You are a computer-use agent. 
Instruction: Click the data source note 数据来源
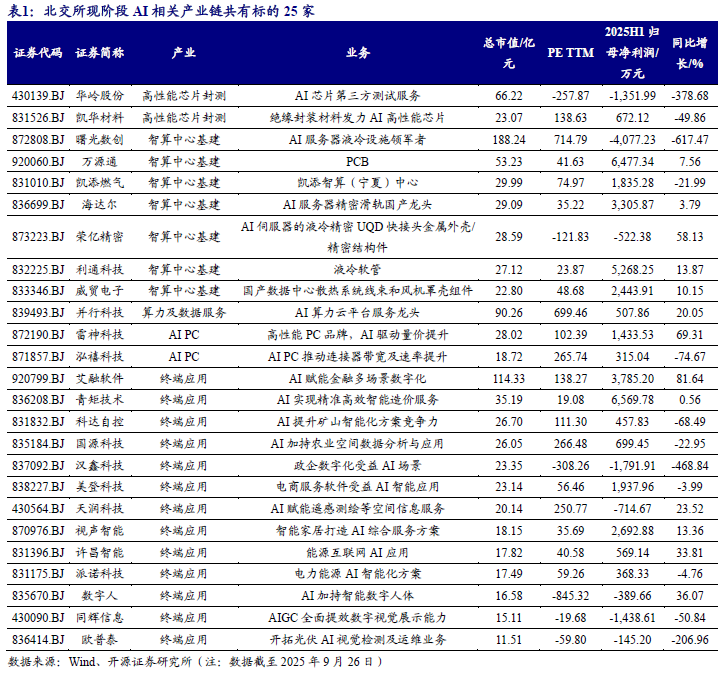click(x=195, y=661)
